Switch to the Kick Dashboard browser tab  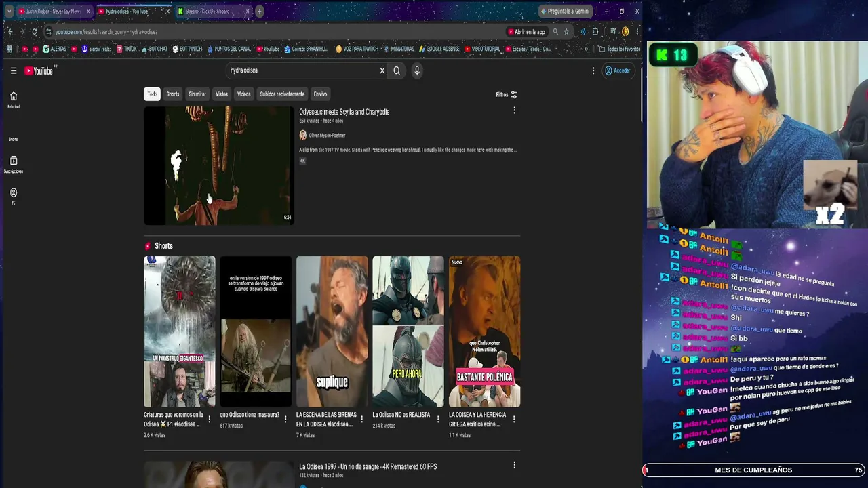(212, 12)
